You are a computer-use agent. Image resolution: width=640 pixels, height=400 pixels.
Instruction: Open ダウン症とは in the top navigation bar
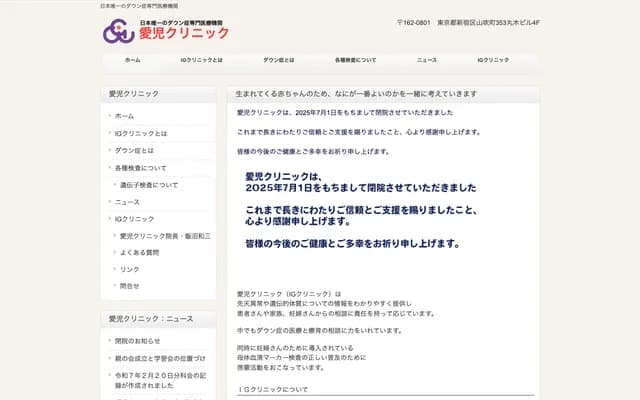(x=279, y=60)
